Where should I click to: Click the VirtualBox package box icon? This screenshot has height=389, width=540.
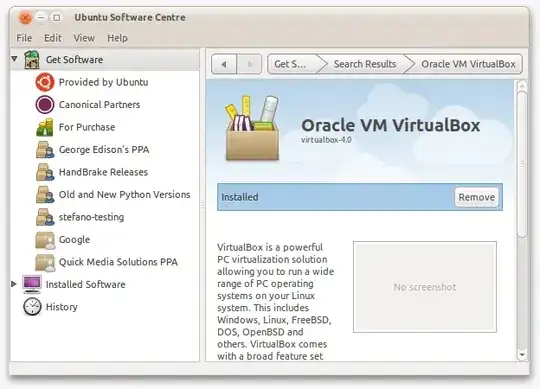[x=252, y=128]
